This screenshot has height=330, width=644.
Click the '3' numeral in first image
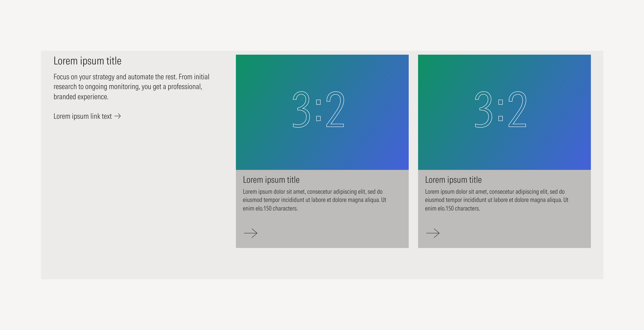(x=301, y=110)
